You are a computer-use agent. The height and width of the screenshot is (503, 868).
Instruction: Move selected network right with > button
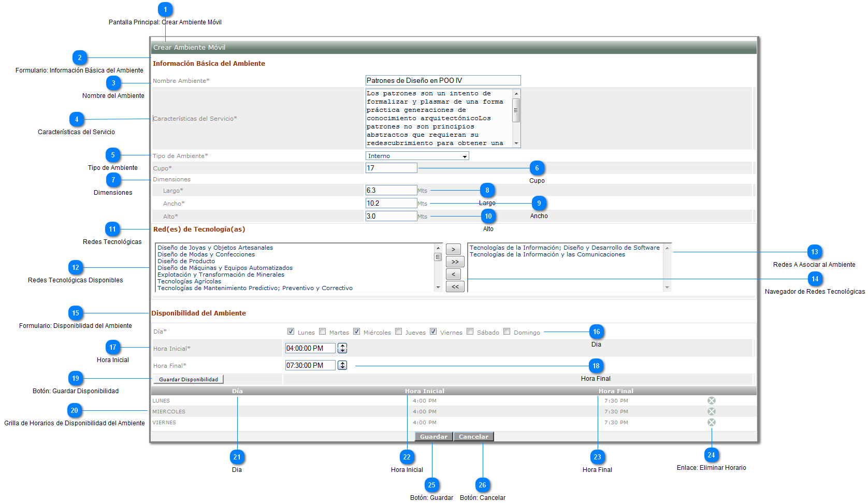click(x=453, y=249)
